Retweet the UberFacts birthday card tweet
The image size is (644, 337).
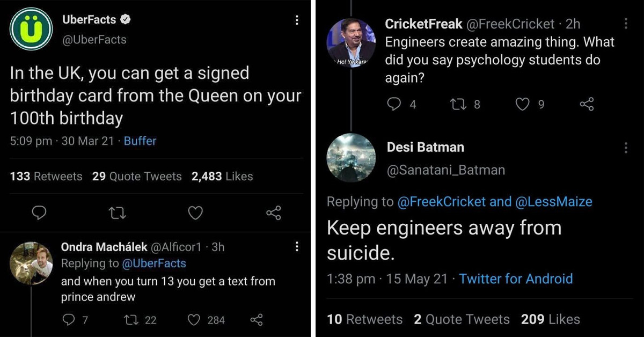[x=117, y=213]
